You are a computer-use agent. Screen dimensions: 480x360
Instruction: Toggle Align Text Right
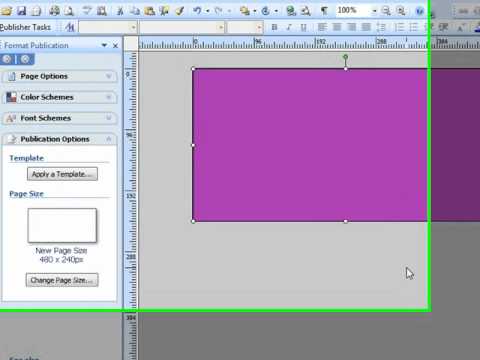click(352, 27)
